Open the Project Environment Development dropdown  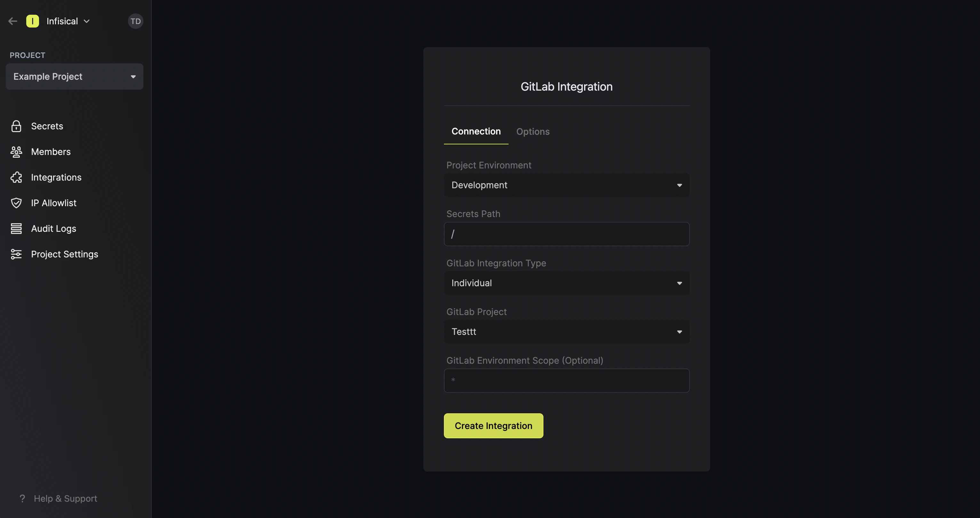(x=566, y=185)
